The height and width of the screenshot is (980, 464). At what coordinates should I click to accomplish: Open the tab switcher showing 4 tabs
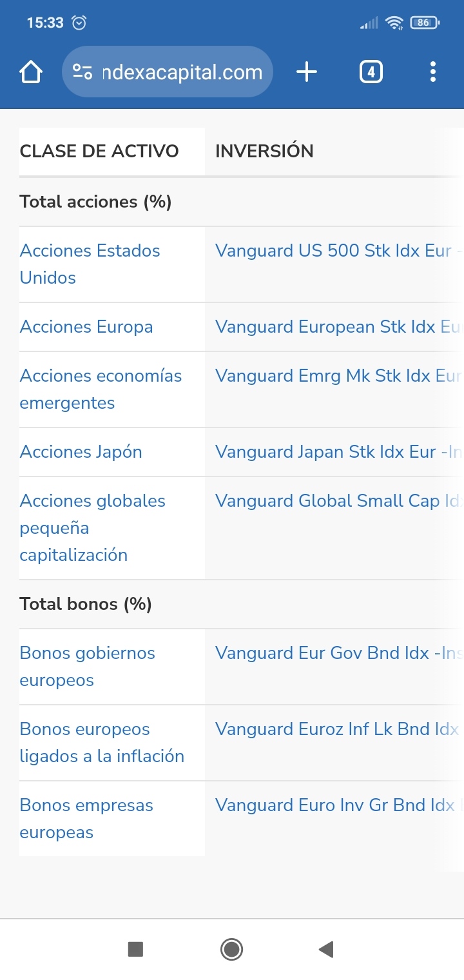371,72
